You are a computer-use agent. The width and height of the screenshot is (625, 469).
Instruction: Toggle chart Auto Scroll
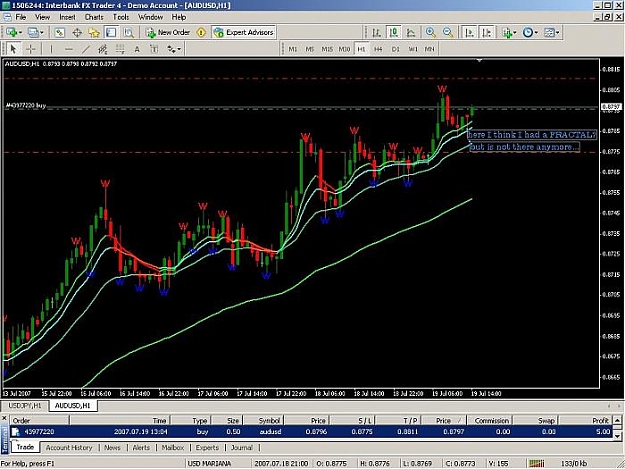tap(470, 32)
